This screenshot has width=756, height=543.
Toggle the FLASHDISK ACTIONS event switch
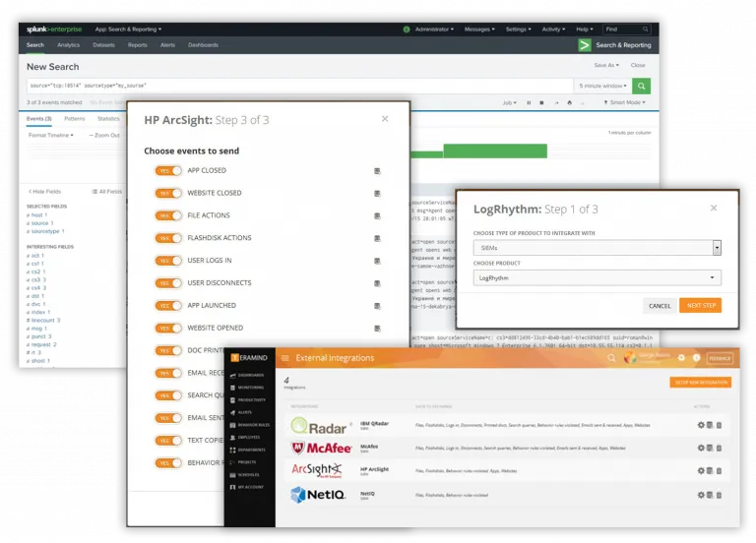point(168,238)
